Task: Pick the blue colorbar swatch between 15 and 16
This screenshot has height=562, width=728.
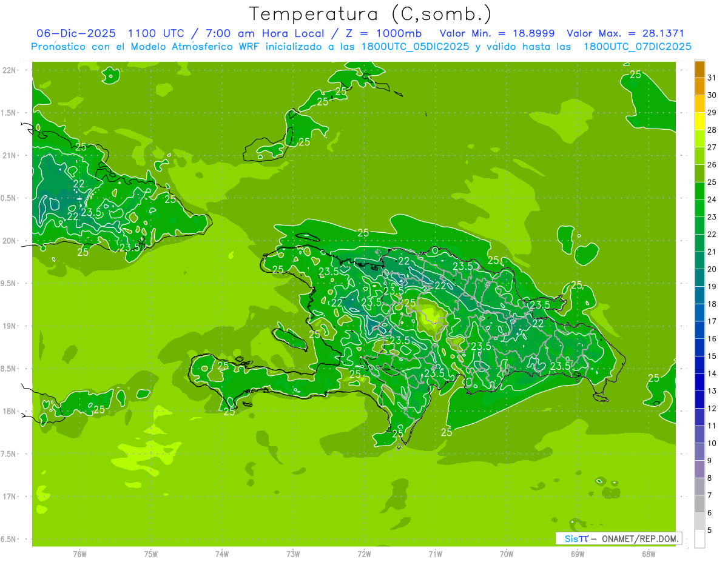Action: (699, 348)
